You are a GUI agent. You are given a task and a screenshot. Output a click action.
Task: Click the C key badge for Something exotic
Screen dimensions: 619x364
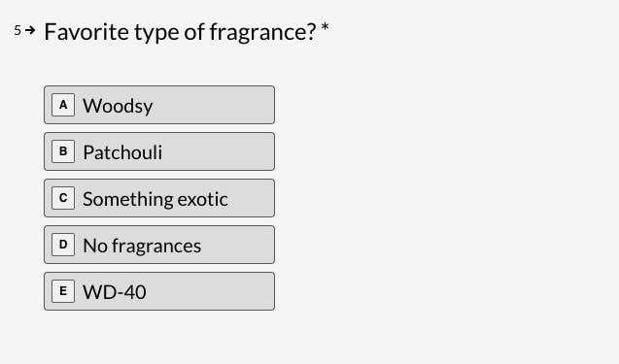[63, 198]
